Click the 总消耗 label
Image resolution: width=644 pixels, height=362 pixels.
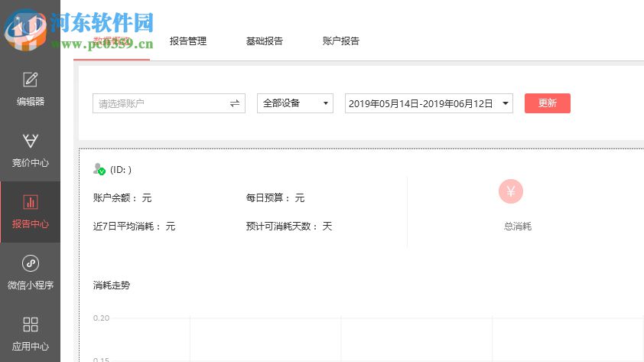(518, 227)
